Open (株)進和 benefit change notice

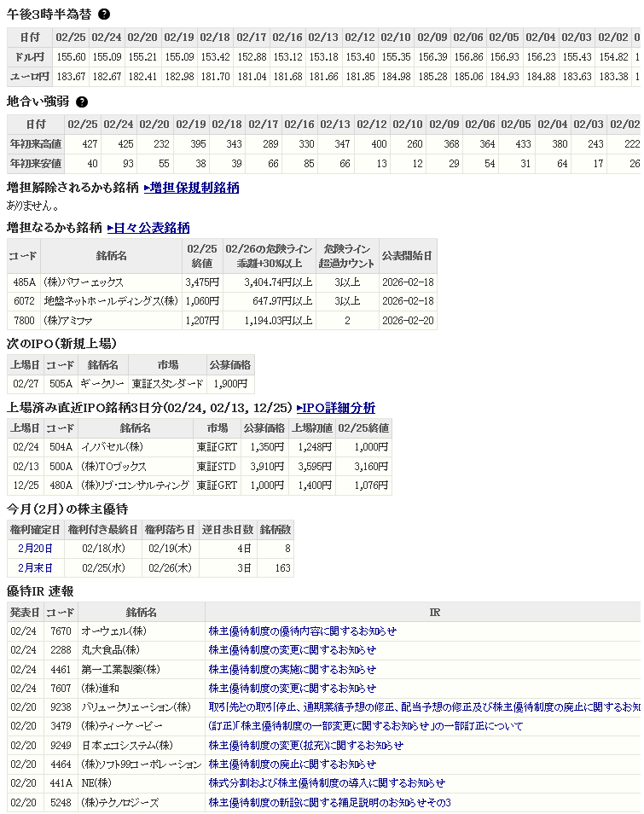tap(292, 689)
